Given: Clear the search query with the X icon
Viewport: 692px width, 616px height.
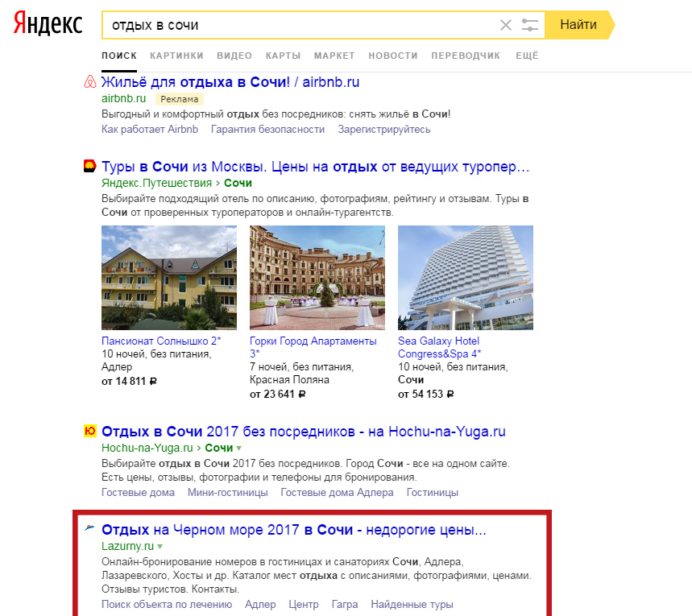Looking at the screenshot, I should click(506, 25).
